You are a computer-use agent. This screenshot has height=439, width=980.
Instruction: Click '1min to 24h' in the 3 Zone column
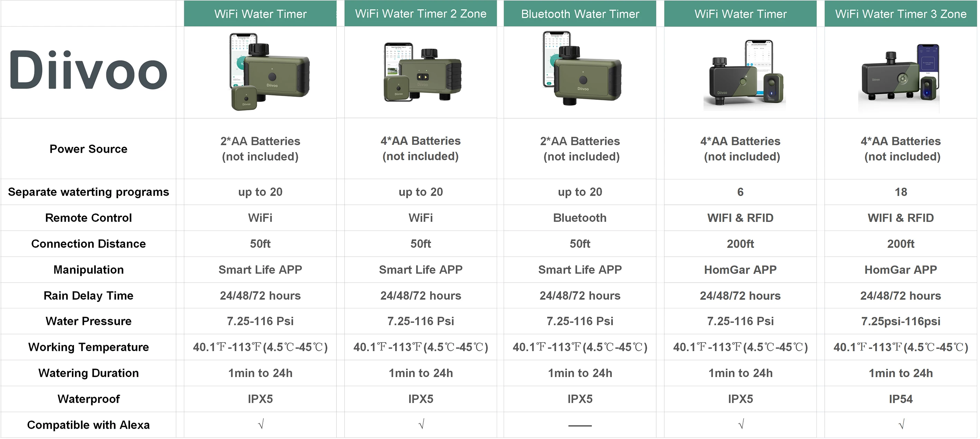click(901, 373)
